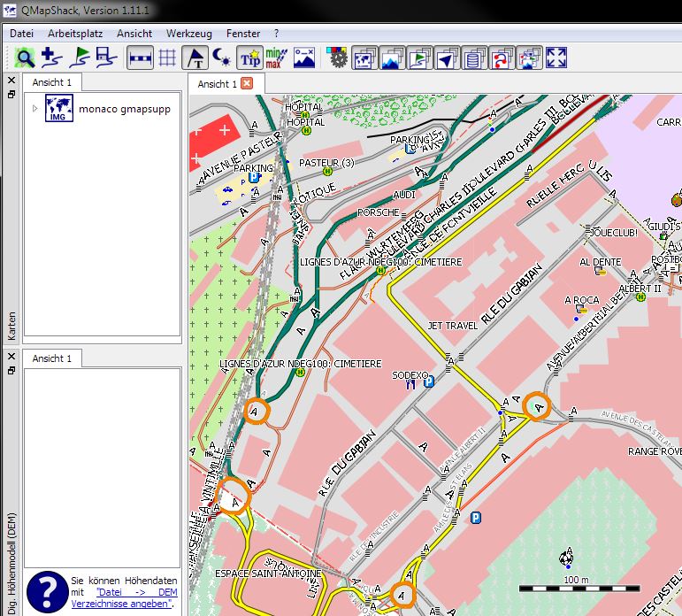Click the AL DENTE map label
682x616 pixels.
click(x=601, y=262)
